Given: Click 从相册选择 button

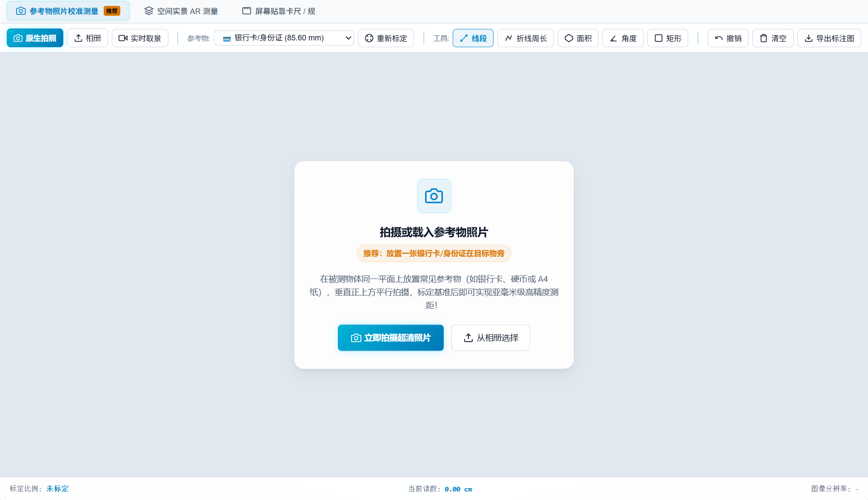Looking at the screenshot, I should tap(491, 338).
